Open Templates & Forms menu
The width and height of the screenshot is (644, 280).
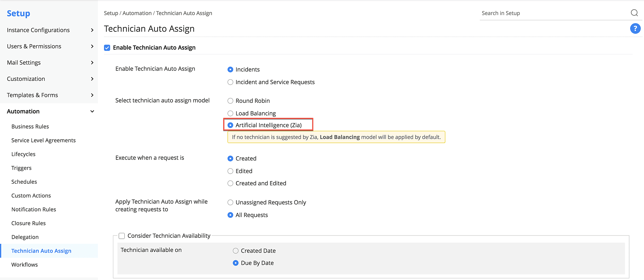[x=33, y=95]
